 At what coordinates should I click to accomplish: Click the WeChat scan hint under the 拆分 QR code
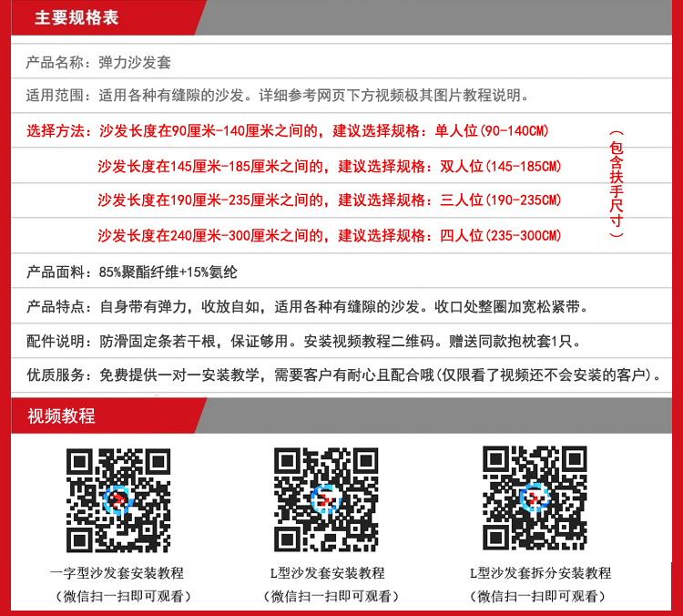[537, 596]
